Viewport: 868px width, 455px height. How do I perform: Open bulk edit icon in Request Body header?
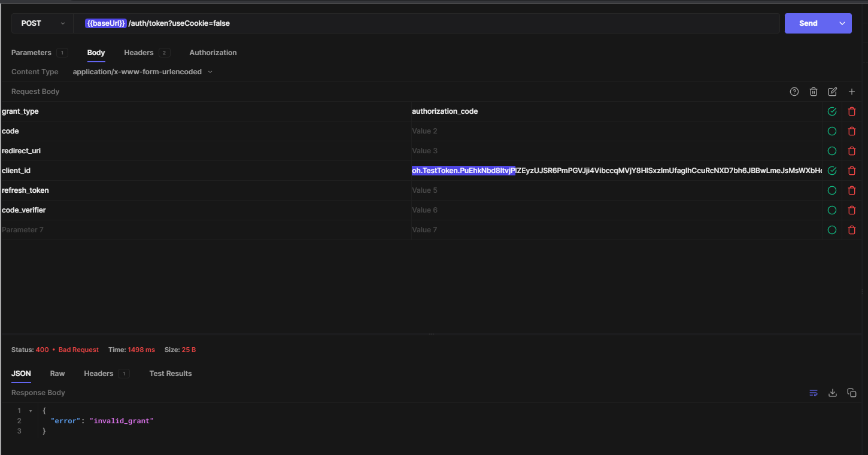pos(833,92)
